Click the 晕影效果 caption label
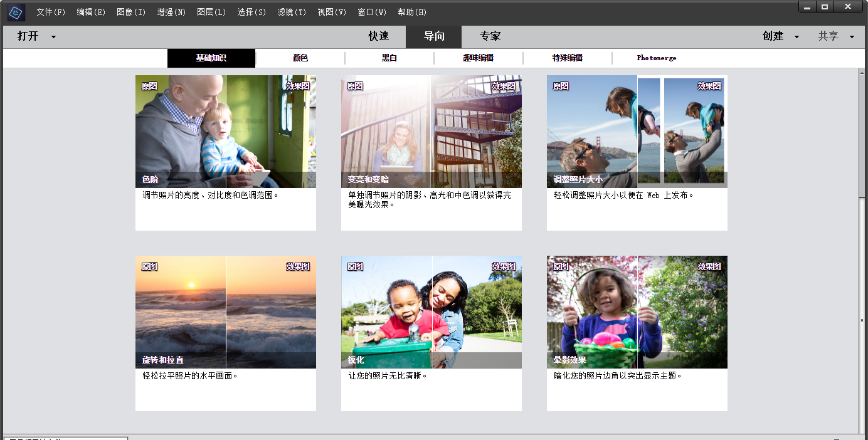 click(569, 360)
